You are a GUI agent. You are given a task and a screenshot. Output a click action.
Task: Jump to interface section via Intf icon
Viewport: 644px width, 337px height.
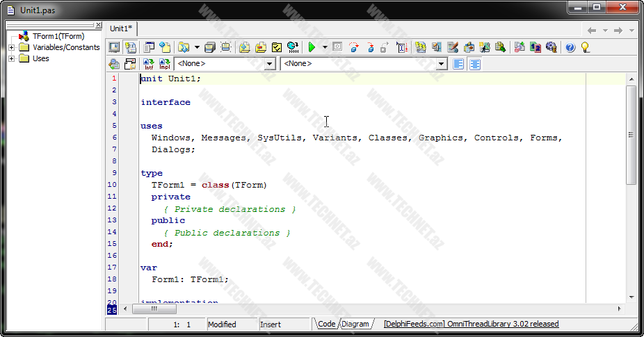tap(149, 64)
